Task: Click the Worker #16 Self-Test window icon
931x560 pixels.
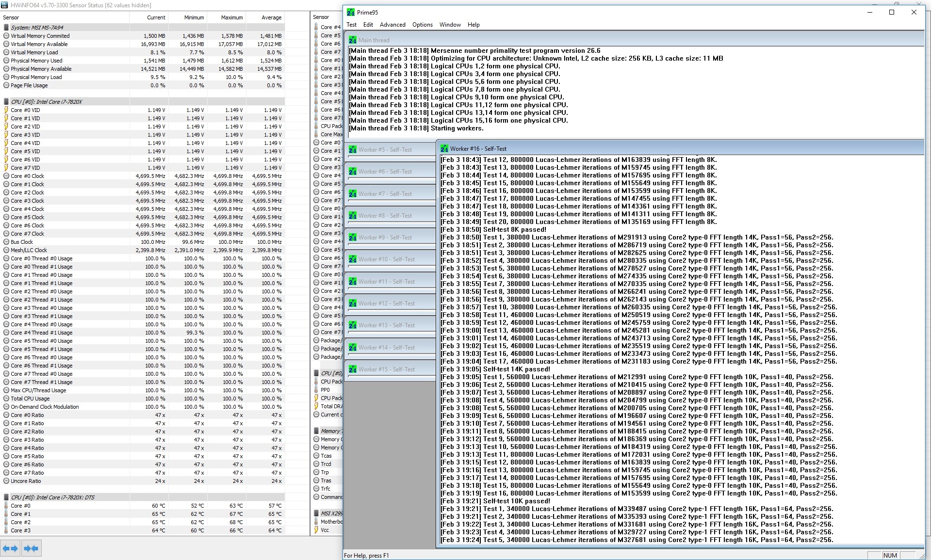Action: [x=444, y=149]
